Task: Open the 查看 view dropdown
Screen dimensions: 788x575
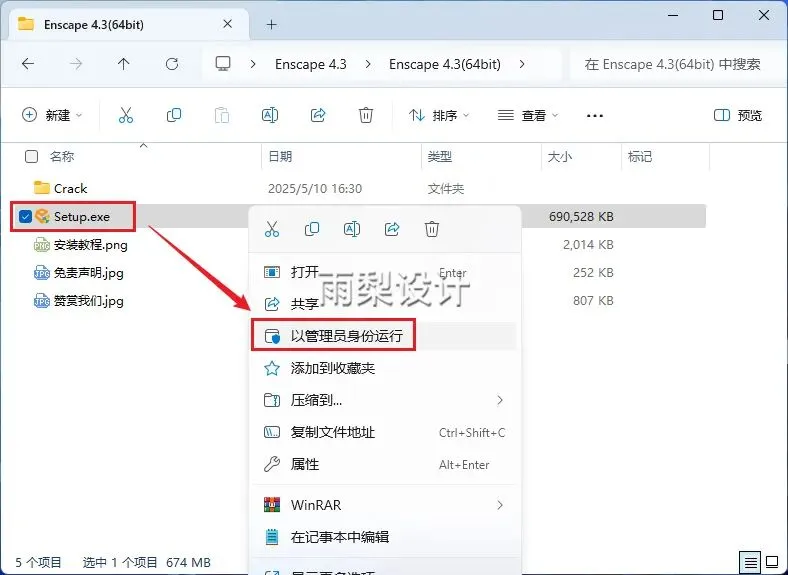Action: (x=528, y=116)
